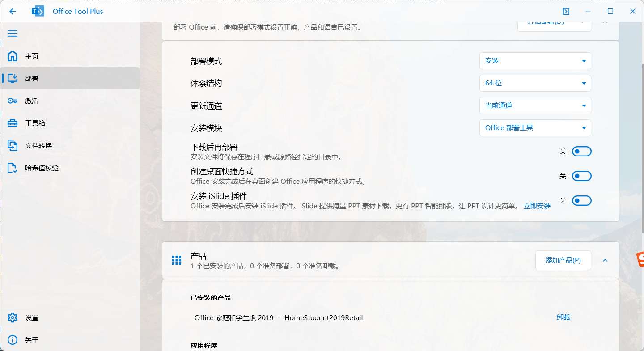Click the 文档转换 convert icon
Screen dimensions: 644x351
tap(13, 145)
